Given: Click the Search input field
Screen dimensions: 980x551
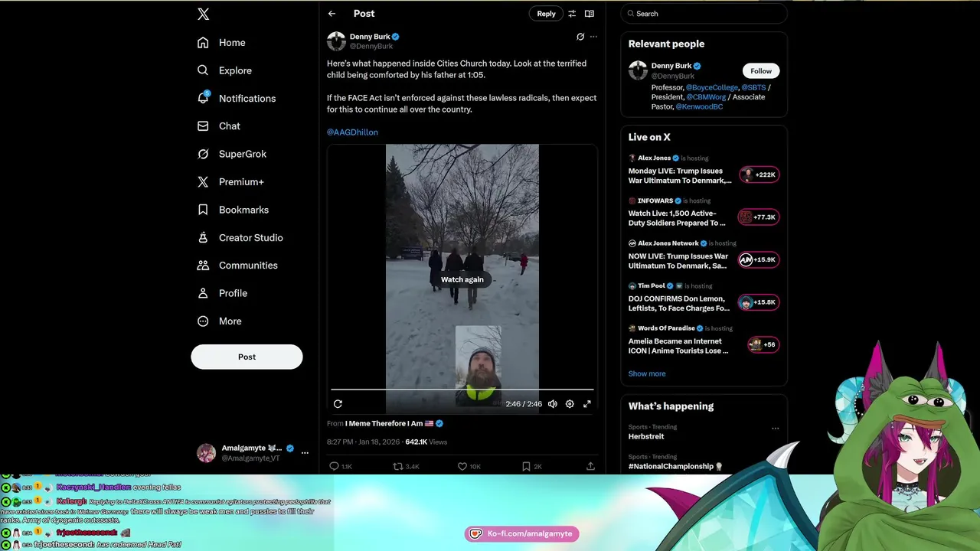Looking at the screenshot, I should click(x=704, y=14).
